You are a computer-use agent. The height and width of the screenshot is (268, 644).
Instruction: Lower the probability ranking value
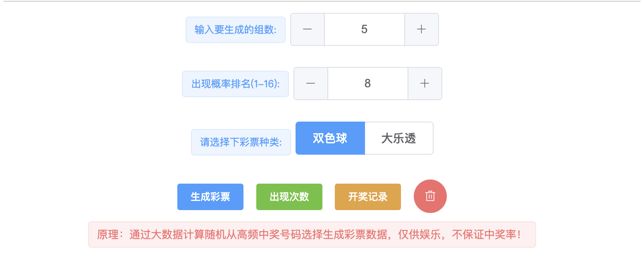tap(311, 84)
